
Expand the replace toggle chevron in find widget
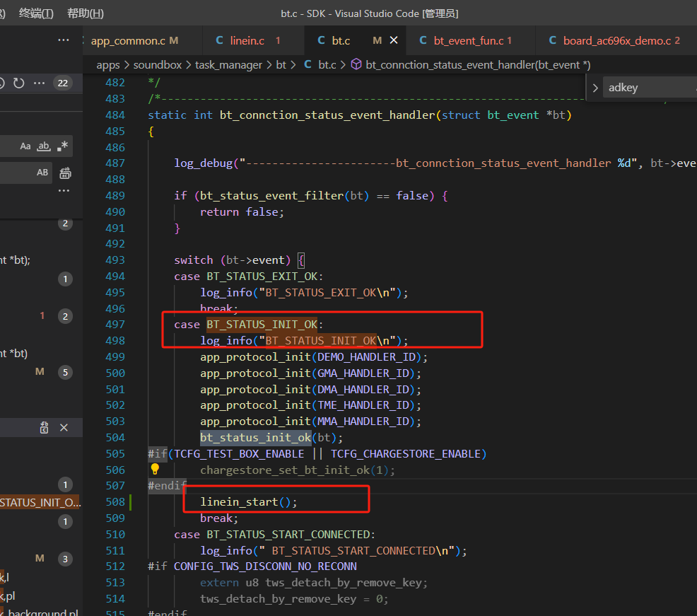[595, 88]
